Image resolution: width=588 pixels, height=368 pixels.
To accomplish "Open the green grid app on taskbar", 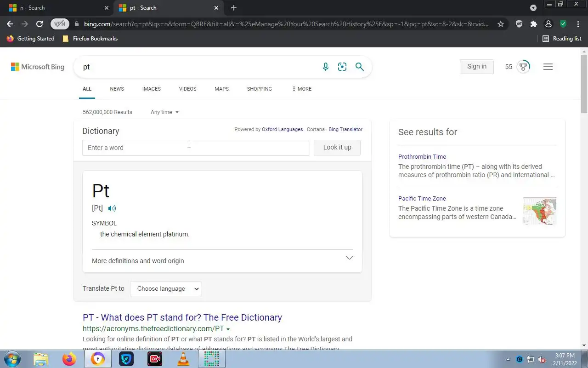I will tap(212, 359).
